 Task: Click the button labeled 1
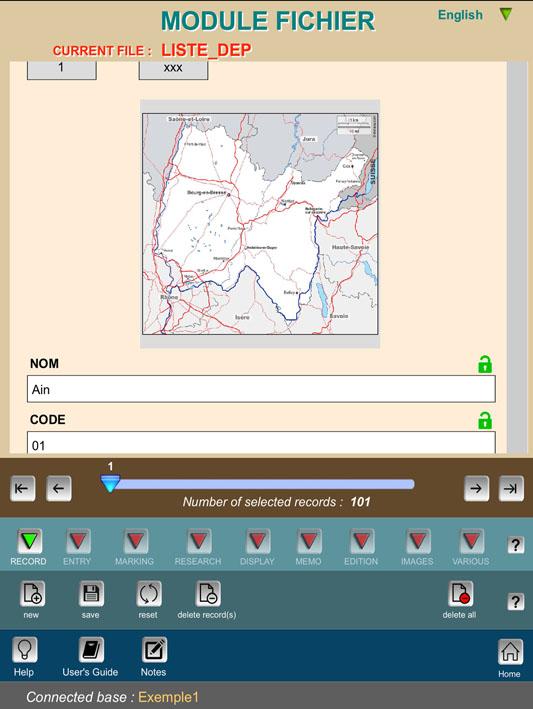click(x=61, y=70)
